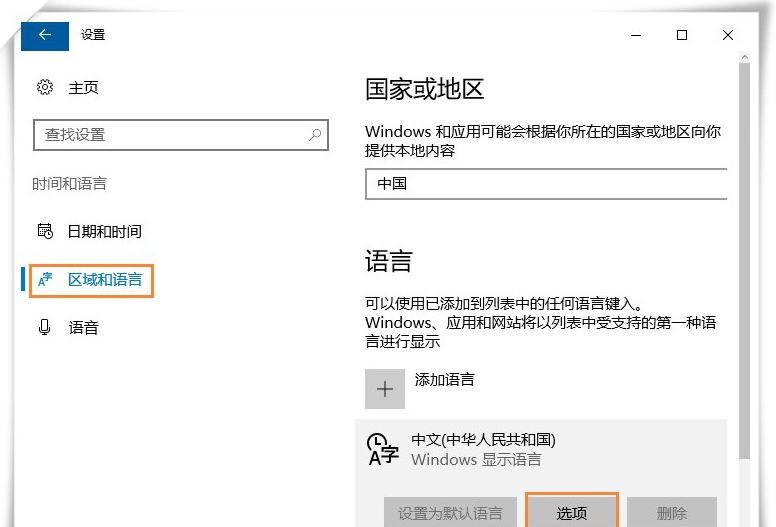Click the scrollbar up arrow
The height and width of the screenshot is (527, 776).
pyautogui.click(x=744, y=57)
